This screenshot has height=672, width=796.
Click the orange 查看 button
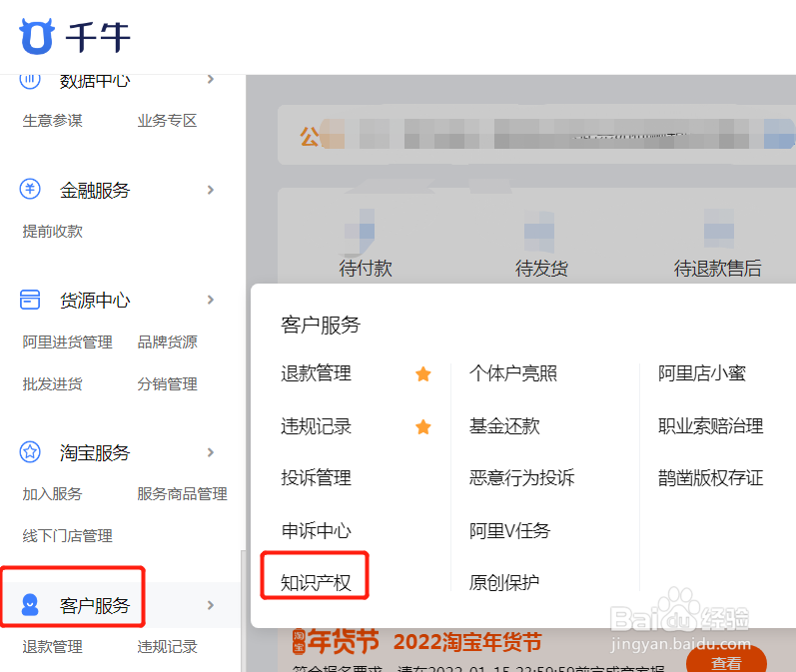(x=726, y=660)
